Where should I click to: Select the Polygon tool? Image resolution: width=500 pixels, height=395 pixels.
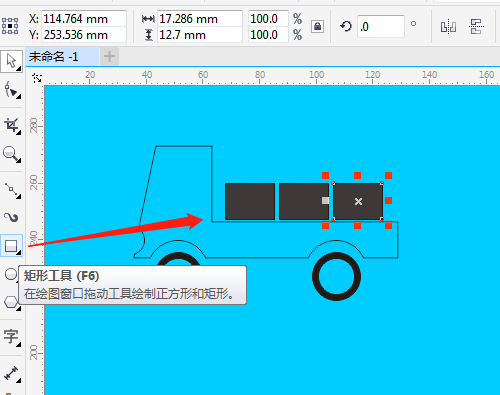pos(11,302)
